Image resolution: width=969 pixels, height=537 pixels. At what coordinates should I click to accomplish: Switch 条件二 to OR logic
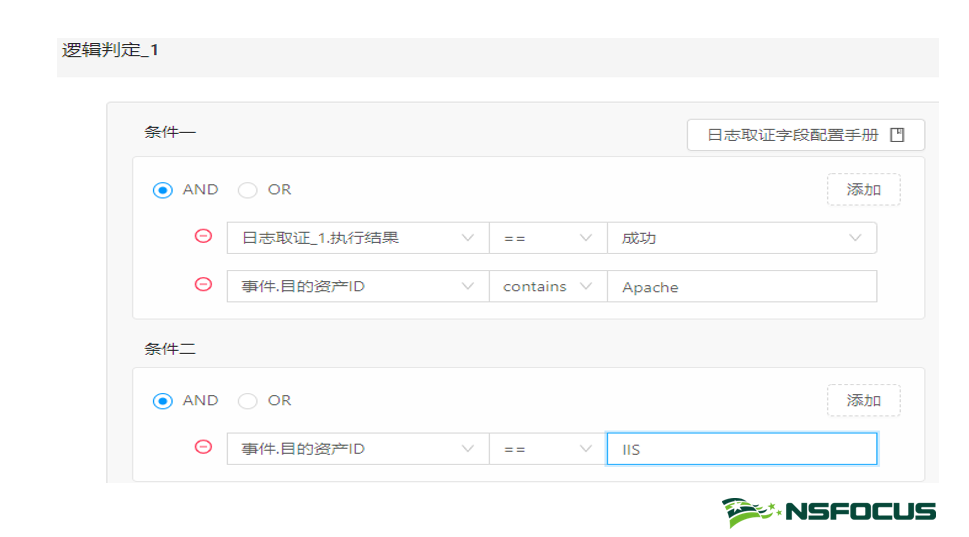(x=247, y=401)
